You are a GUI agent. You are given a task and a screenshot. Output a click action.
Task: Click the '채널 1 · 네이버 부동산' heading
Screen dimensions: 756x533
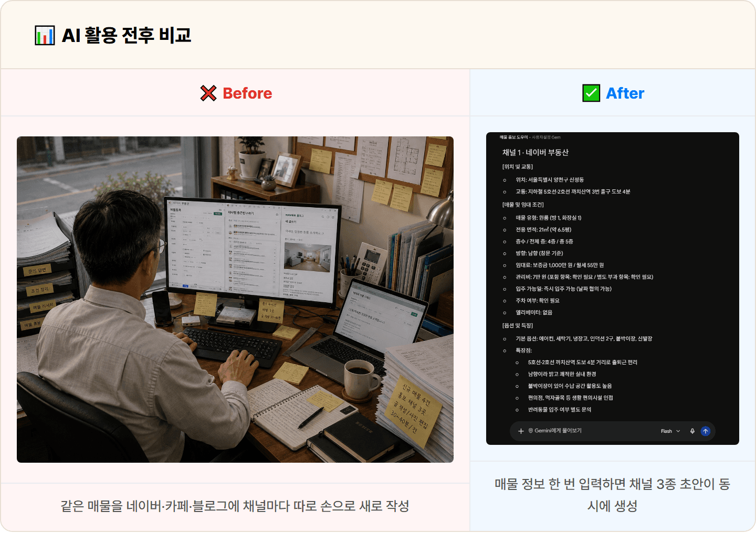click(535, 153)
